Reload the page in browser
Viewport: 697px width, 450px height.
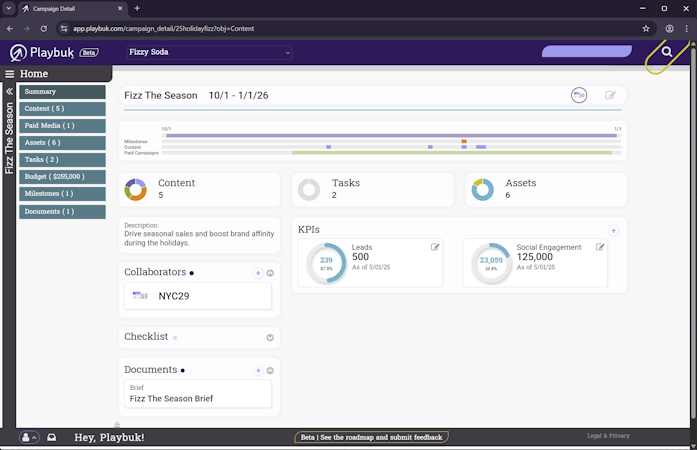coord(44,28)
